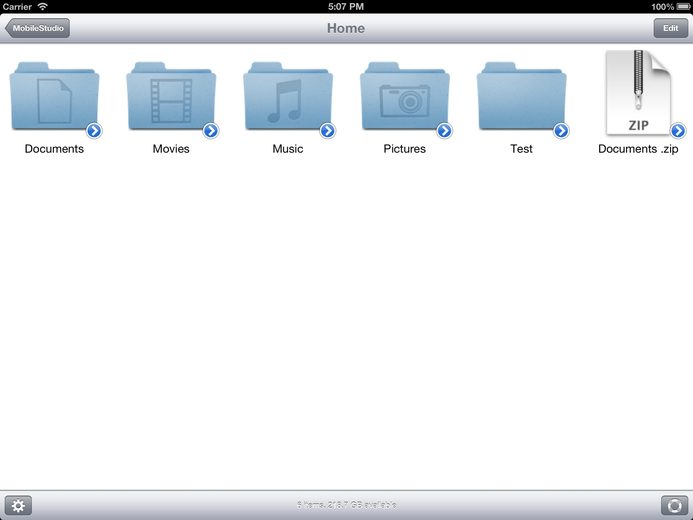
Task: Tap the items and storage available status text
Action: (346, 505)
